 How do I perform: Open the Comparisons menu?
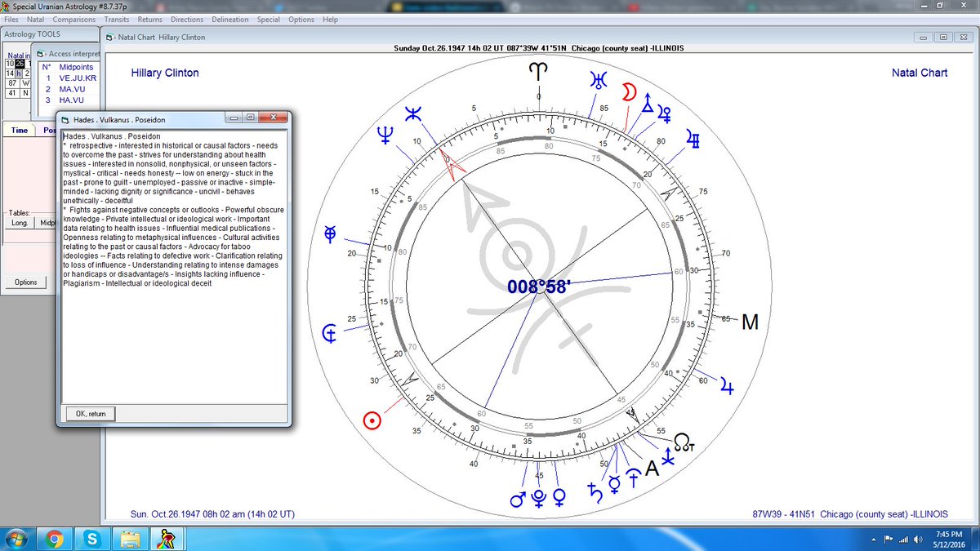74,20
